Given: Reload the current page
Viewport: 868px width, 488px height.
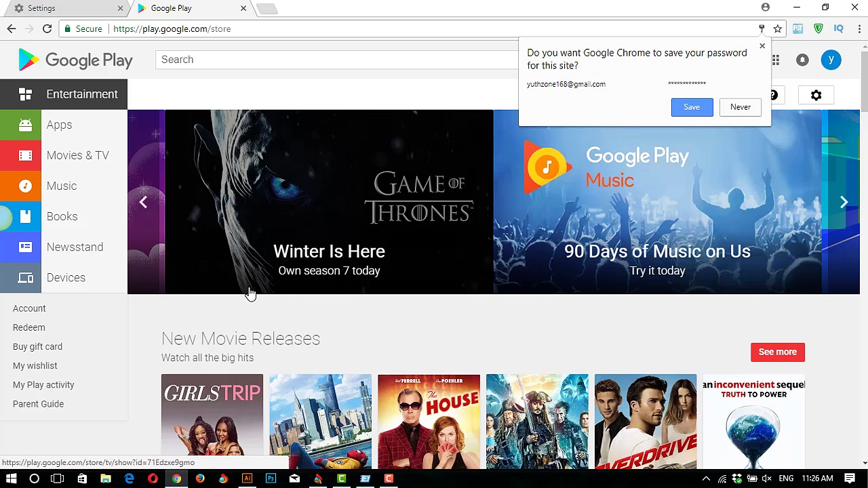Looking at the screenshot, I should pos(47,28).
